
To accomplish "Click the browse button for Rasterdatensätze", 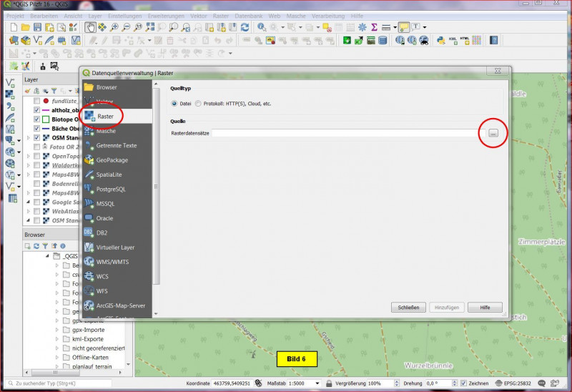I will [x=493, y=133].
